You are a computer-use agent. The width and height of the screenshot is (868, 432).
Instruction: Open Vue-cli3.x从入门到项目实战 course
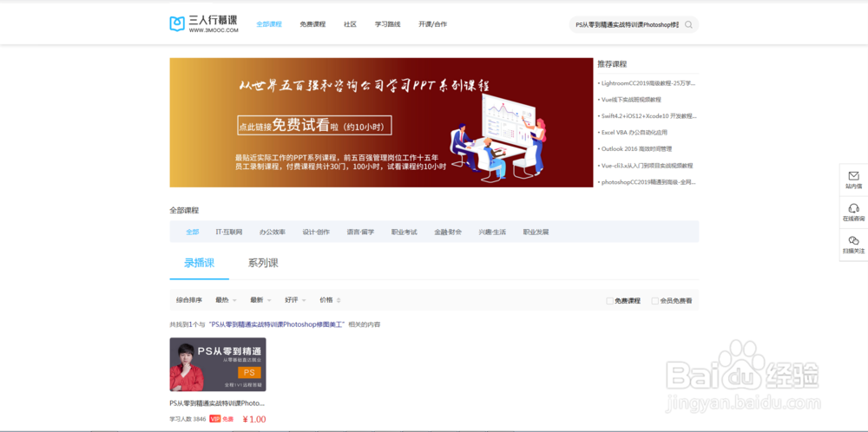point(648,166)
